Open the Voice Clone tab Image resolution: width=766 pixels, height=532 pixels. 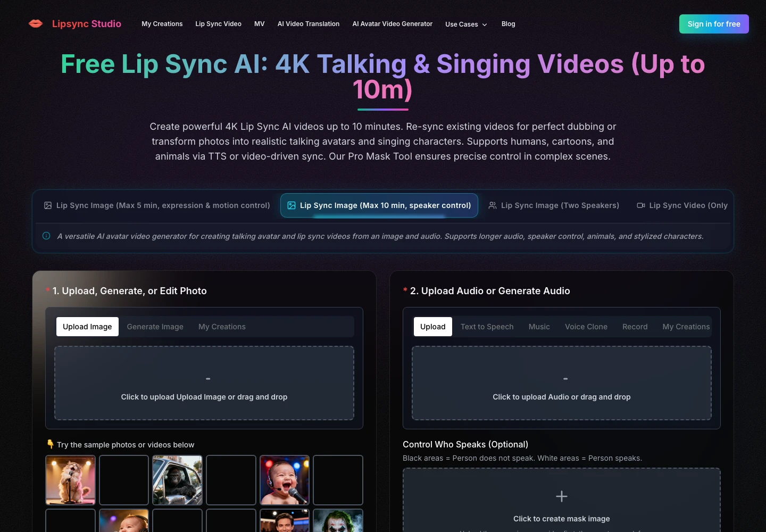[586, 327]
